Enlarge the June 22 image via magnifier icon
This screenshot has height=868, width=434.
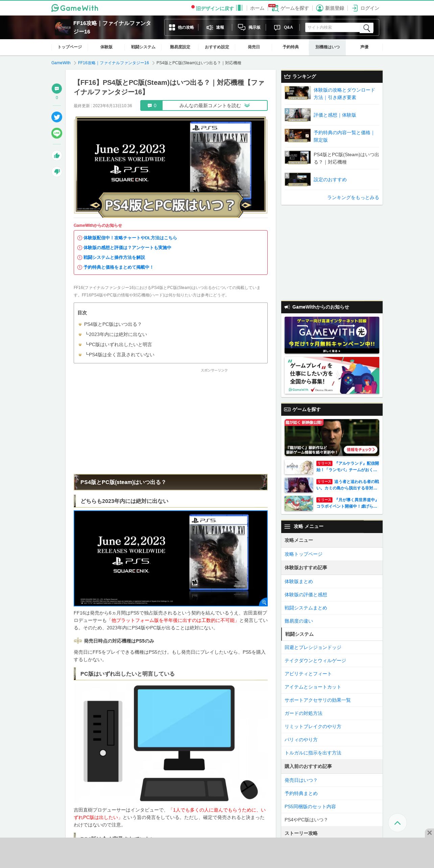click(264, 602)
